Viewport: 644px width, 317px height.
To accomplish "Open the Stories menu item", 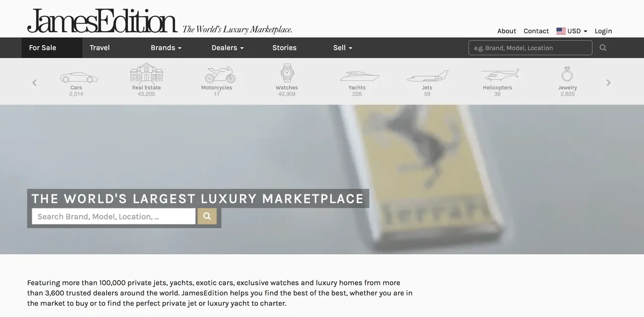I will 284,48.
